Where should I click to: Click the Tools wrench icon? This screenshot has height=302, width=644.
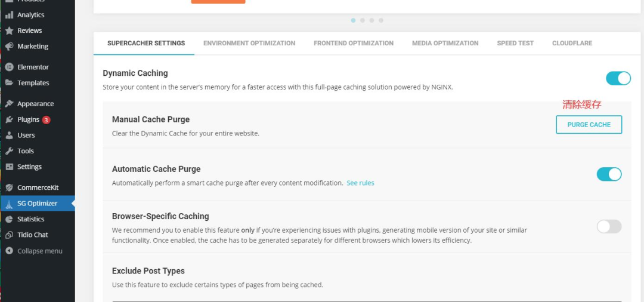point(9,151)
